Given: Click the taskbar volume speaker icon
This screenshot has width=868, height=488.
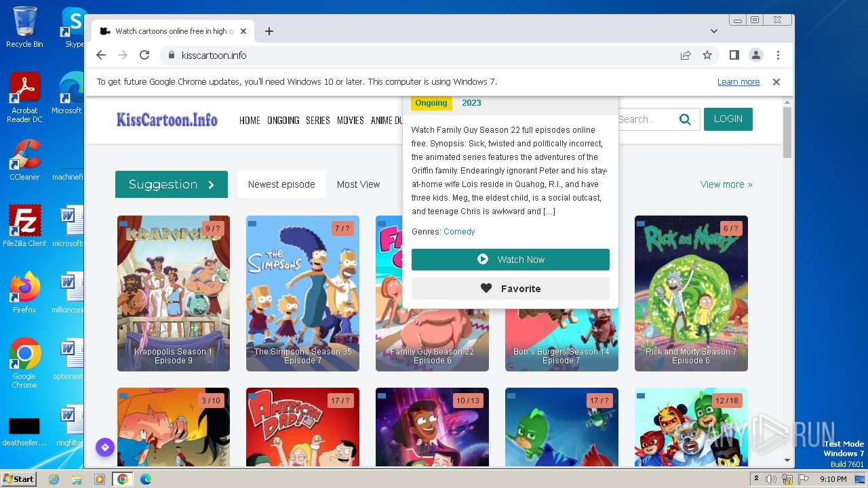Looking at the screenshot, I should tap(771, 479).
